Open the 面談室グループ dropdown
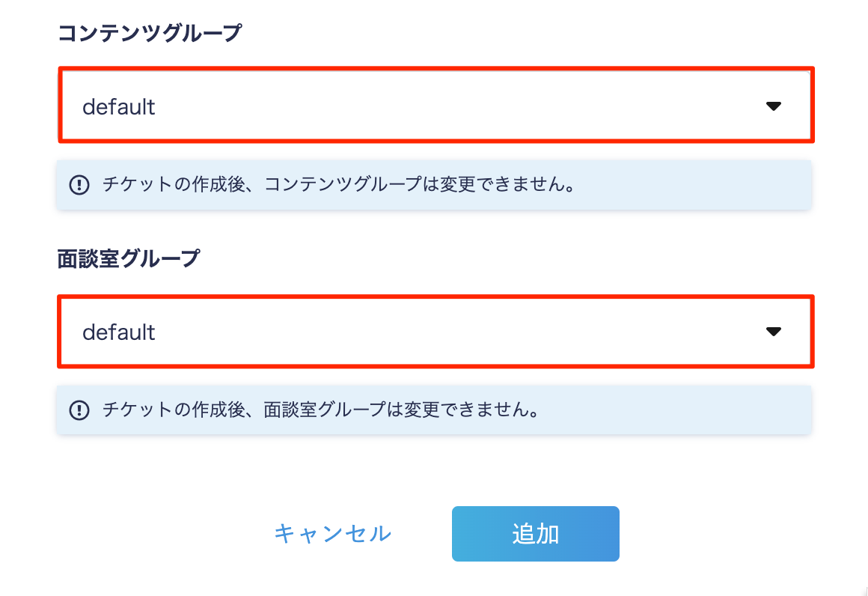 coord(436,331)
